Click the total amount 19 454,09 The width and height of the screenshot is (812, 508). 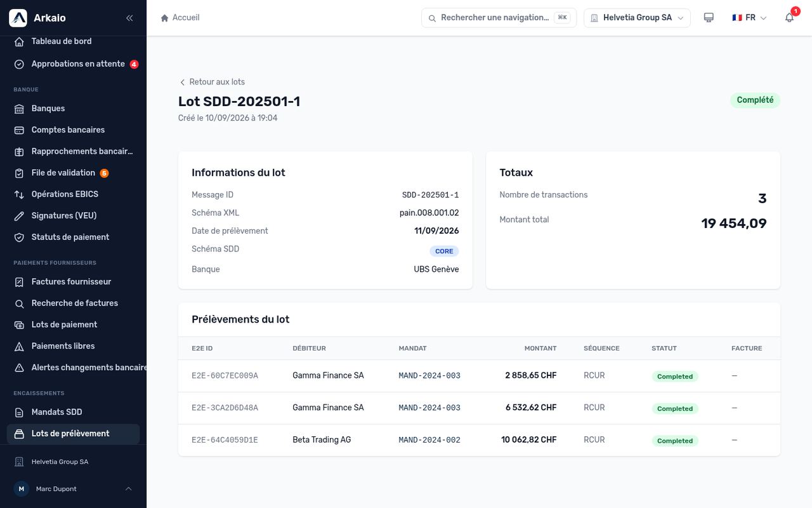[x=734, y=224]
